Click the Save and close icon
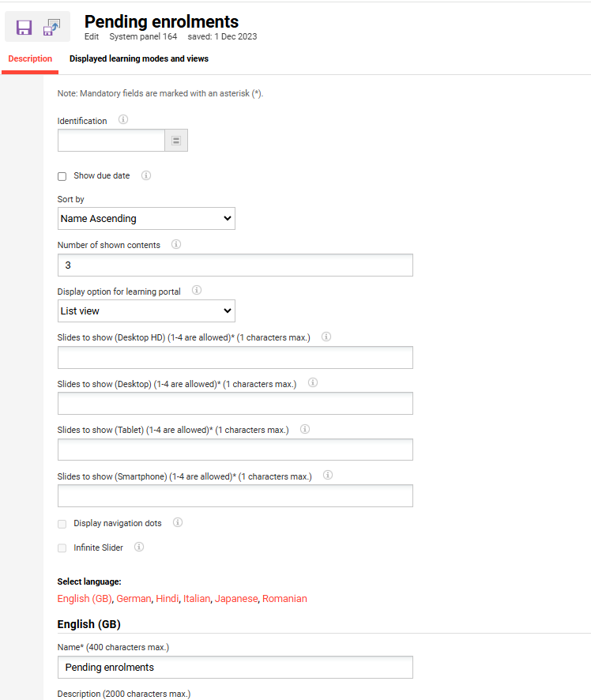The width and height of the screenshot is (591, 700). point(52,28)
